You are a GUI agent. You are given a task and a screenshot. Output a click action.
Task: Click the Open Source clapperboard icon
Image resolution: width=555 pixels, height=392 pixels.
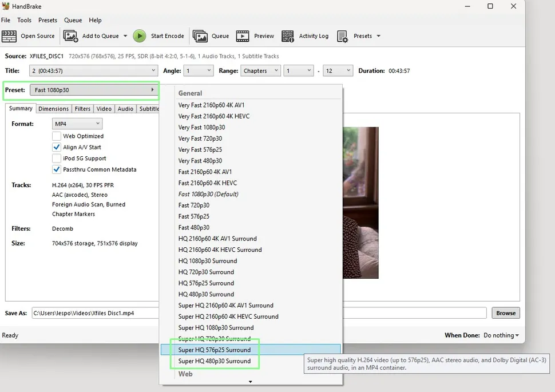[9, 36]
